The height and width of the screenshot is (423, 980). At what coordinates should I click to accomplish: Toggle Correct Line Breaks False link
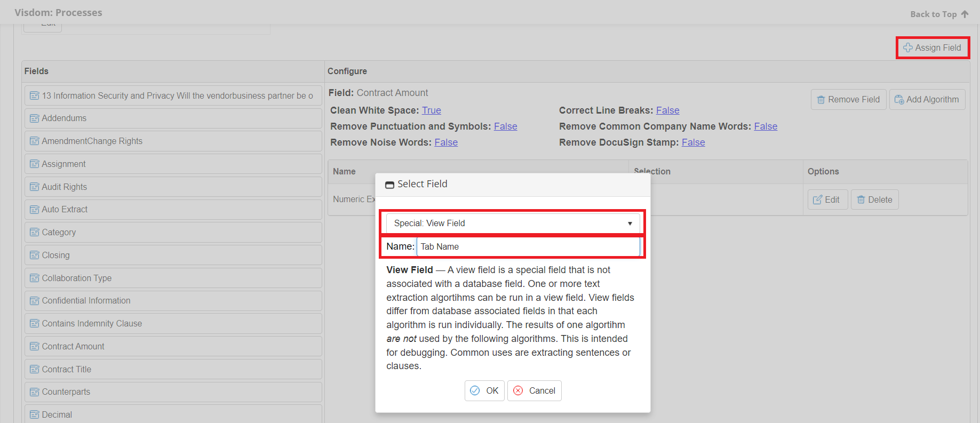[668, 110]
